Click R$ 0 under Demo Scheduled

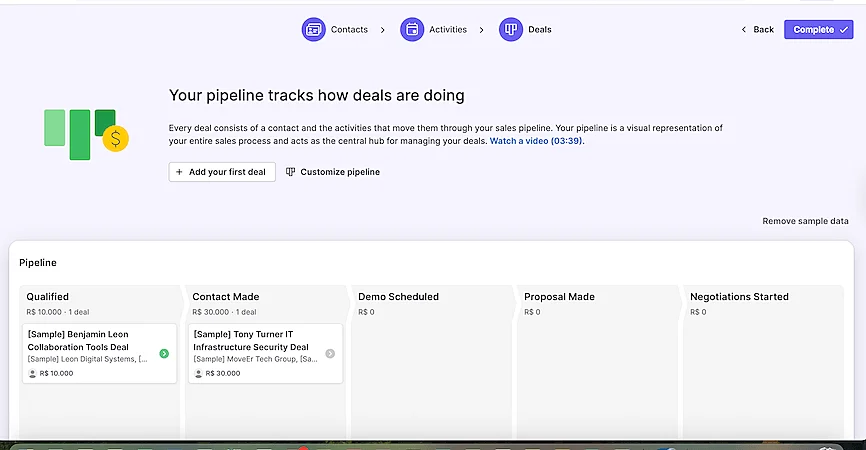[366, 312]
